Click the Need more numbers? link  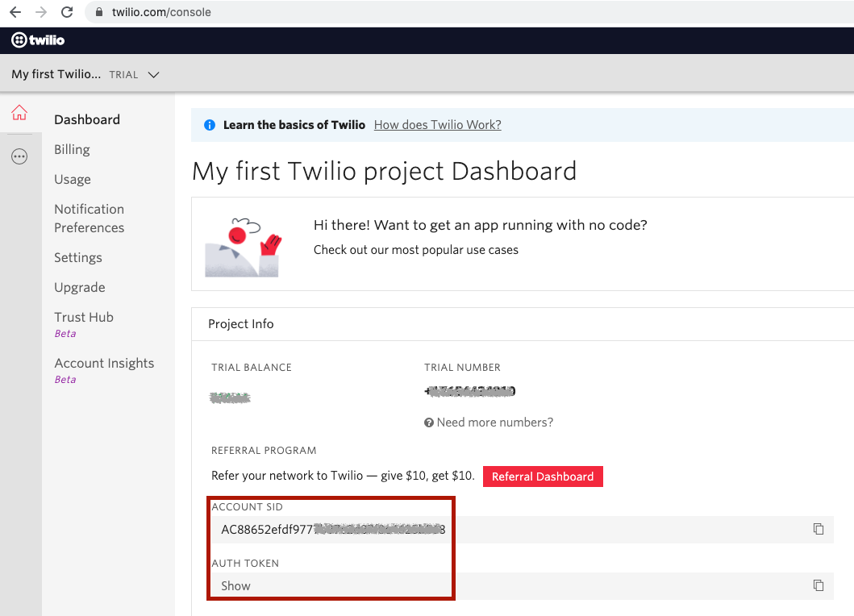tap(494, 422)
